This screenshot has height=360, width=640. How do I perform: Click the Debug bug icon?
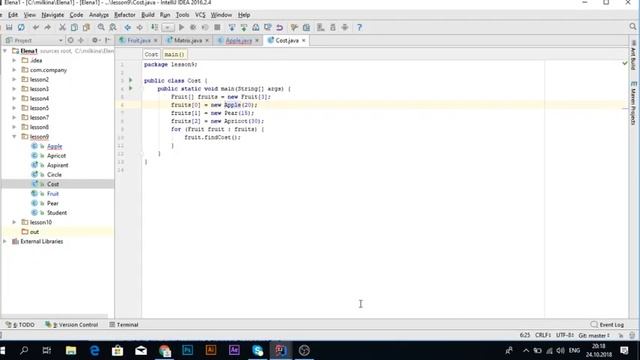pos(193,27)
